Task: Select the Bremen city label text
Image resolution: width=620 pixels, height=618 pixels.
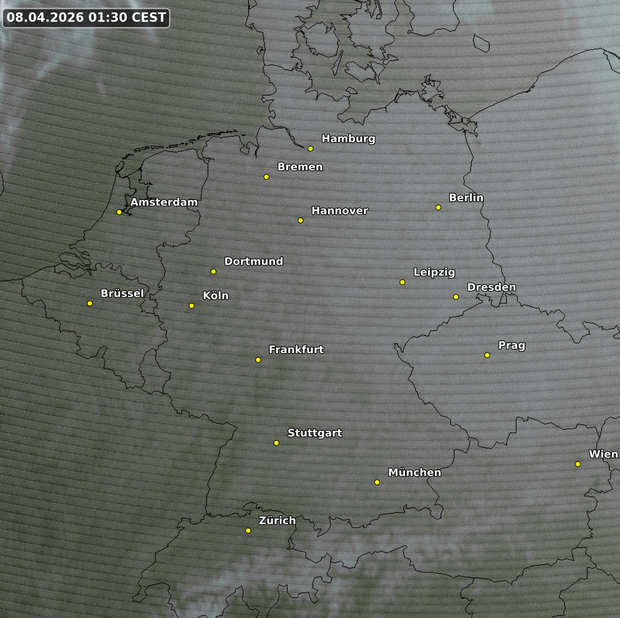Action: (300, 167)
